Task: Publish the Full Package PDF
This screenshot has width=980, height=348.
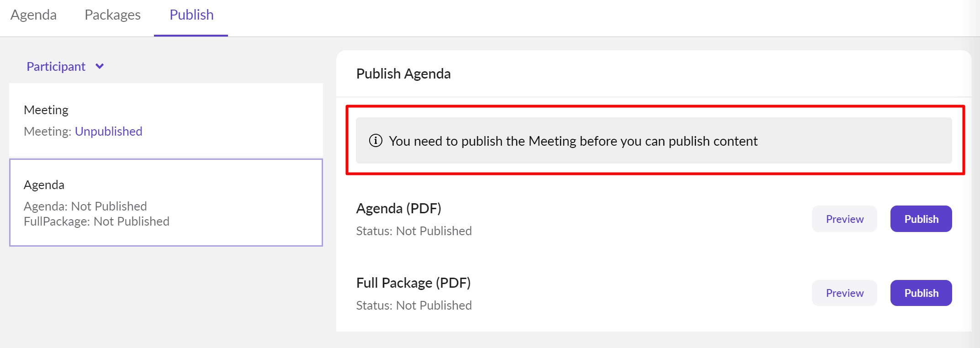Action: coord(921,293)
